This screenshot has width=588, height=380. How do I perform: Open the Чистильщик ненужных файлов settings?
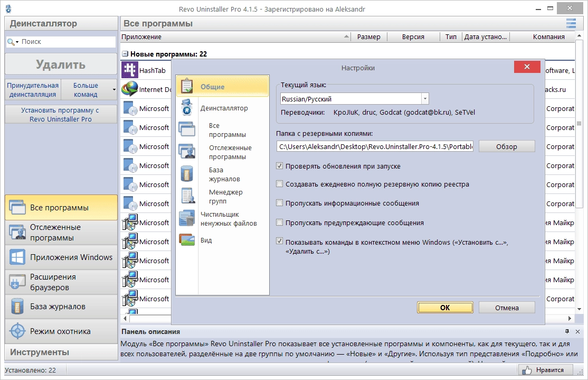(x=229, y=218)
